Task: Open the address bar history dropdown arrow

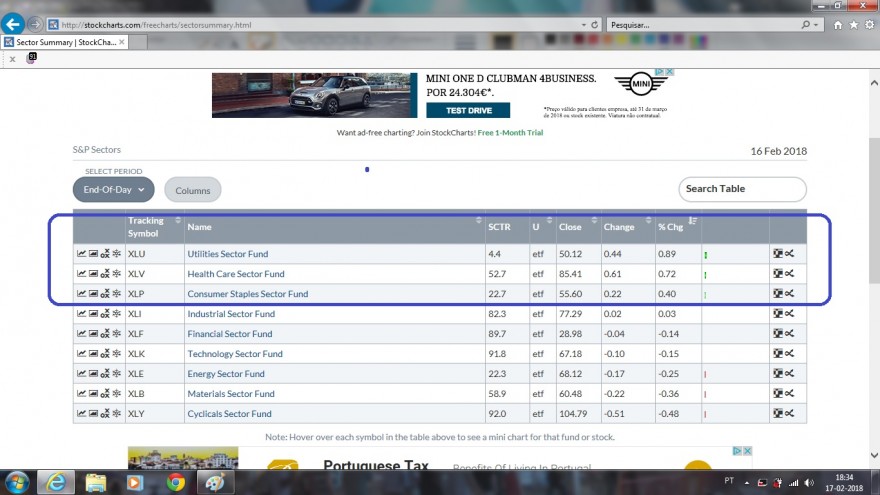Action: pyautogui.click(x=584, y=25)
